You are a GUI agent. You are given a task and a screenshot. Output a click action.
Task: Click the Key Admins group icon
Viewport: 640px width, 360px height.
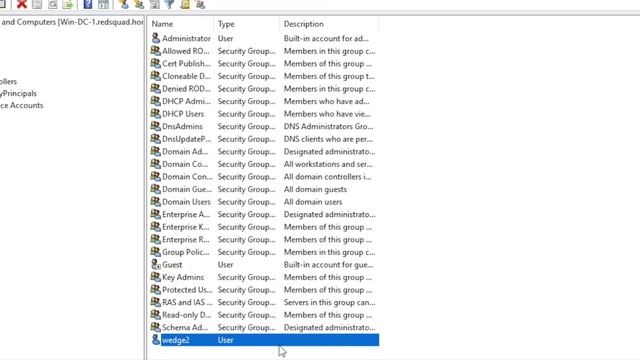point(156,277)
